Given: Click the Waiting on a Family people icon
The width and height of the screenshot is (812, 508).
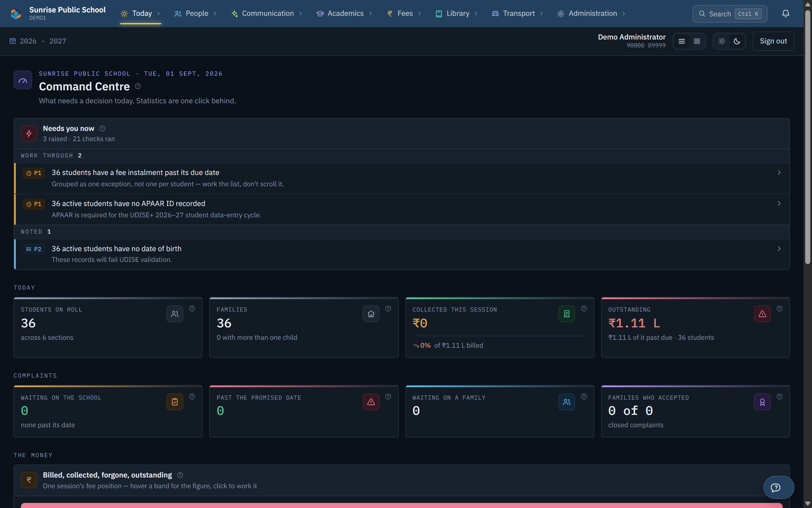Looking at the screenshot, I should pyautogui.click(x=567, y=402).
